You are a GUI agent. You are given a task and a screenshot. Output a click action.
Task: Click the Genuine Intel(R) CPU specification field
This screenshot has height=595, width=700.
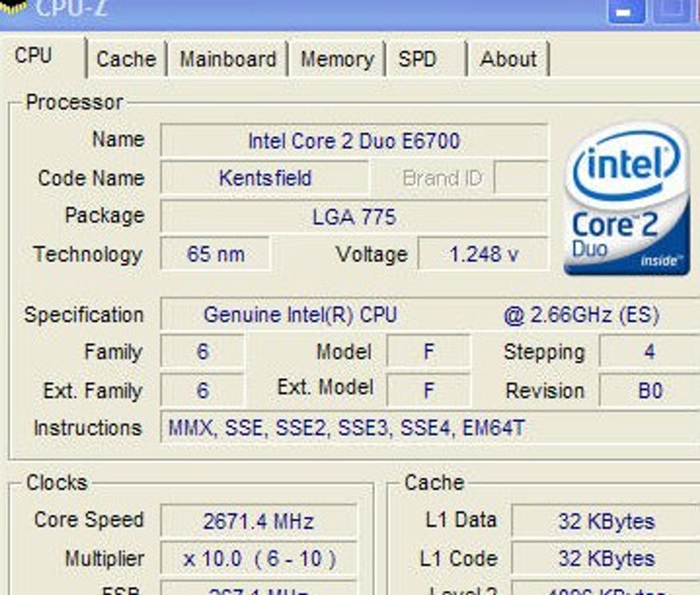pos(430,314)
